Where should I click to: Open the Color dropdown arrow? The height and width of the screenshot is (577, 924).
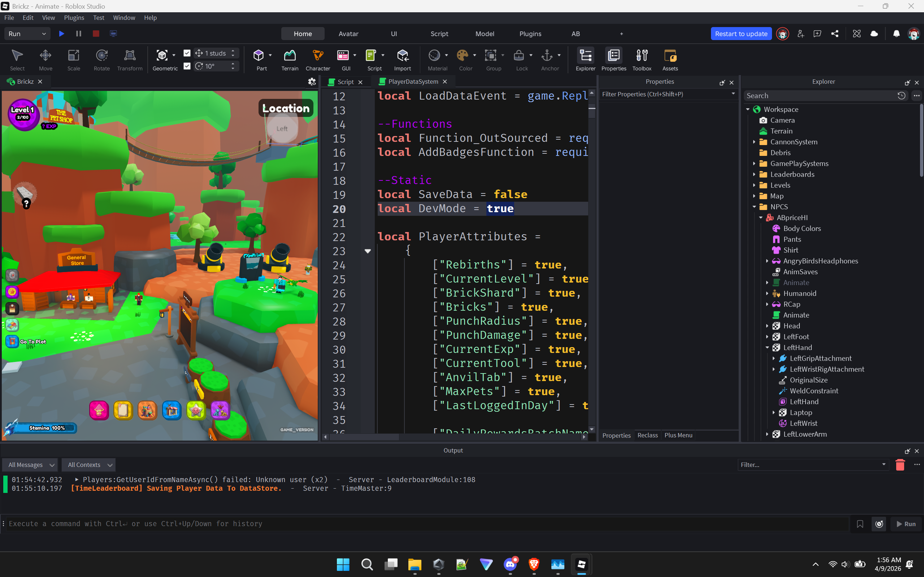pos(474,55)
